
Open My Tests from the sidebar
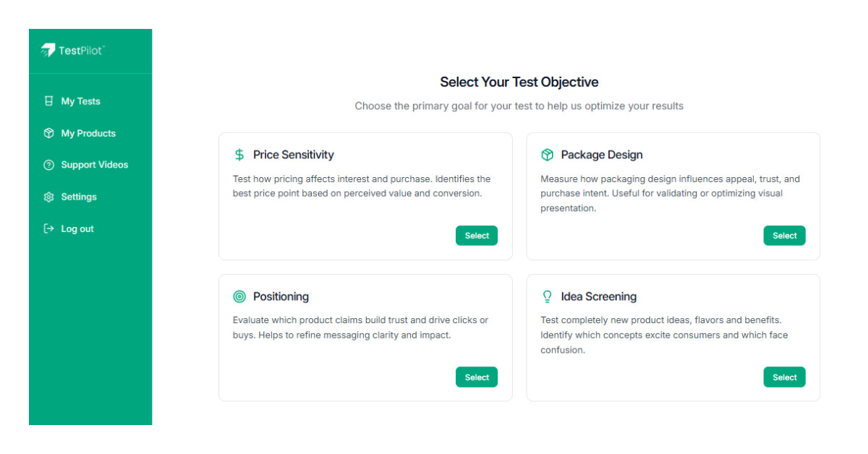click(x=80, y=101)
